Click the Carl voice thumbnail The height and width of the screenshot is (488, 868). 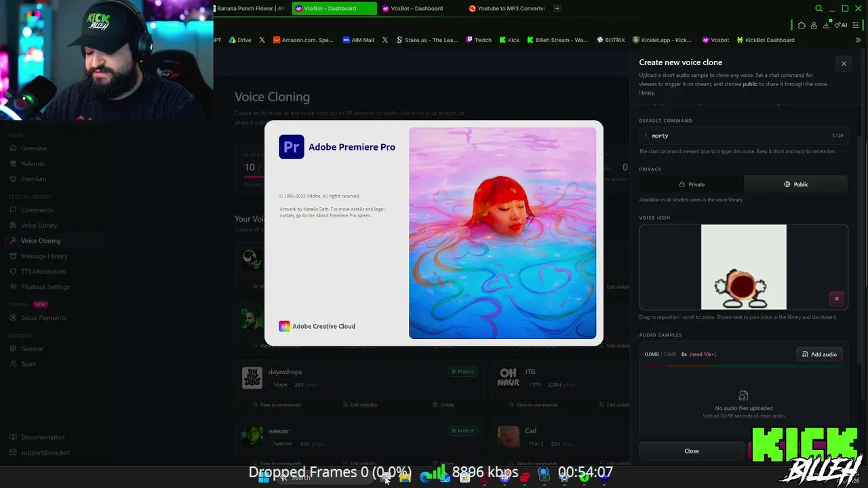[509, 436]
